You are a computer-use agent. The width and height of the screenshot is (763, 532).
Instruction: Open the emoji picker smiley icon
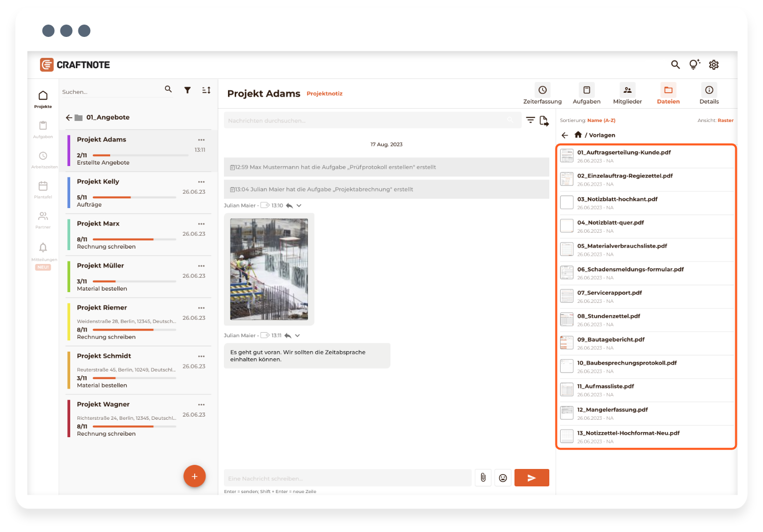503,478
